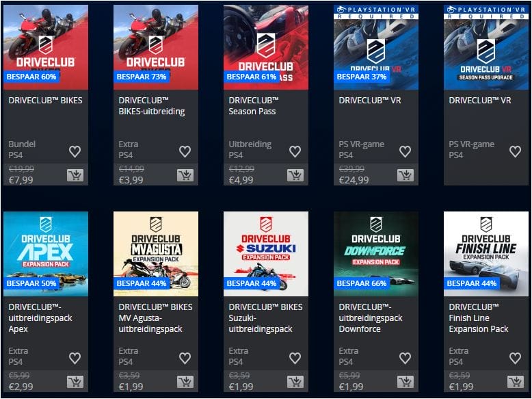Toggle wishlist heart for MV Agusta pack
The width and height of the screenshot is (532, 399).
coord(185,358)
